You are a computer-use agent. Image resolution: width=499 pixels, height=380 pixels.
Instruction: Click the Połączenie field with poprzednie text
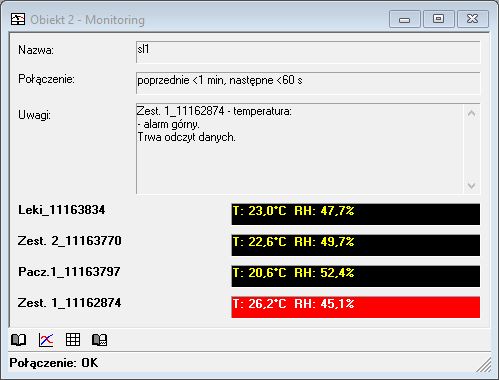pos(308,83)
